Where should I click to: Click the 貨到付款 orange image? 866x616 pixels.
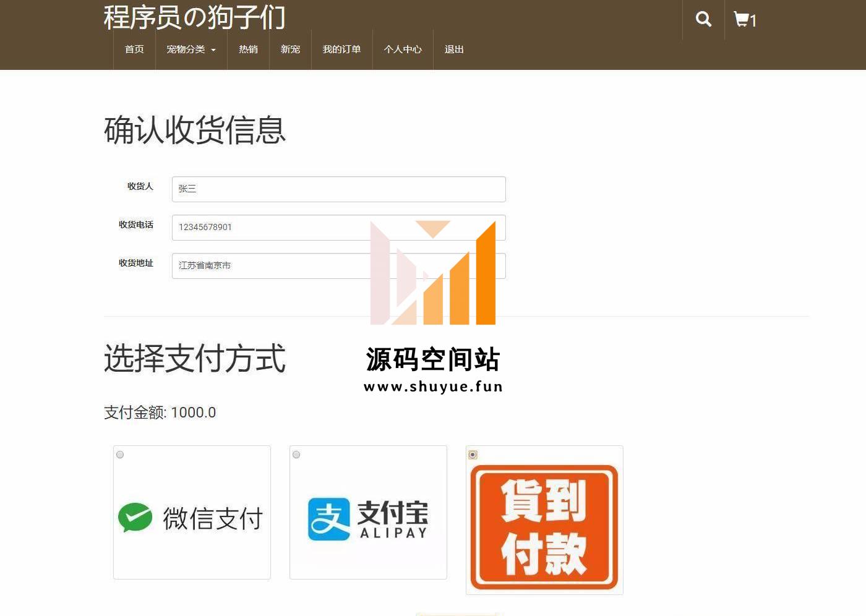pyautogui.click(x=544, y=527)
